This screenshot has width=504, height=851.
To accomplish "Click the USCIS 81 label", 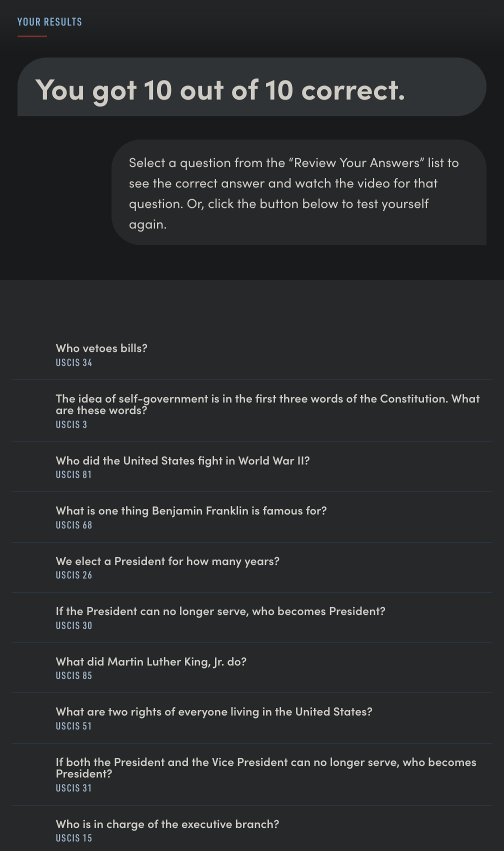I will point(74,475).
